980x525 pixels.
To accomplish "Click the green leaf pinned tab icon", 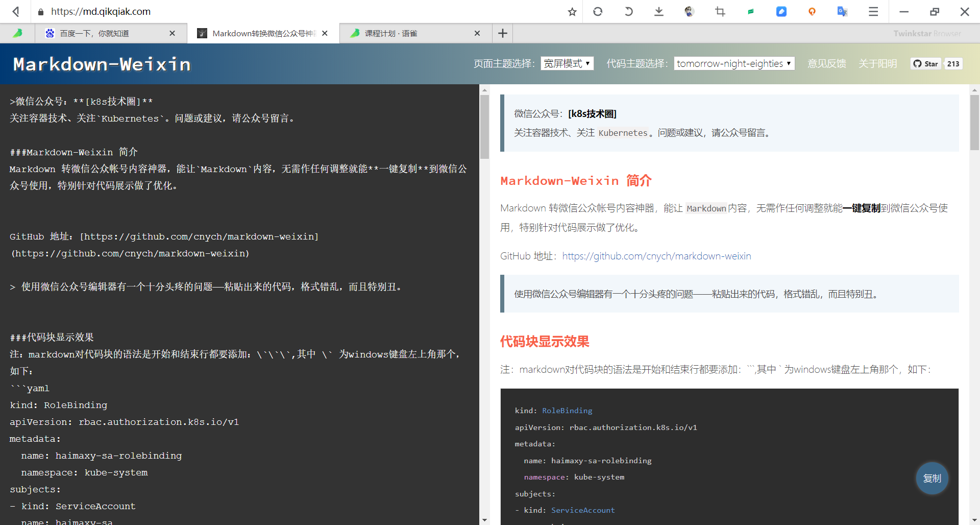I will (x=17, y=33).
